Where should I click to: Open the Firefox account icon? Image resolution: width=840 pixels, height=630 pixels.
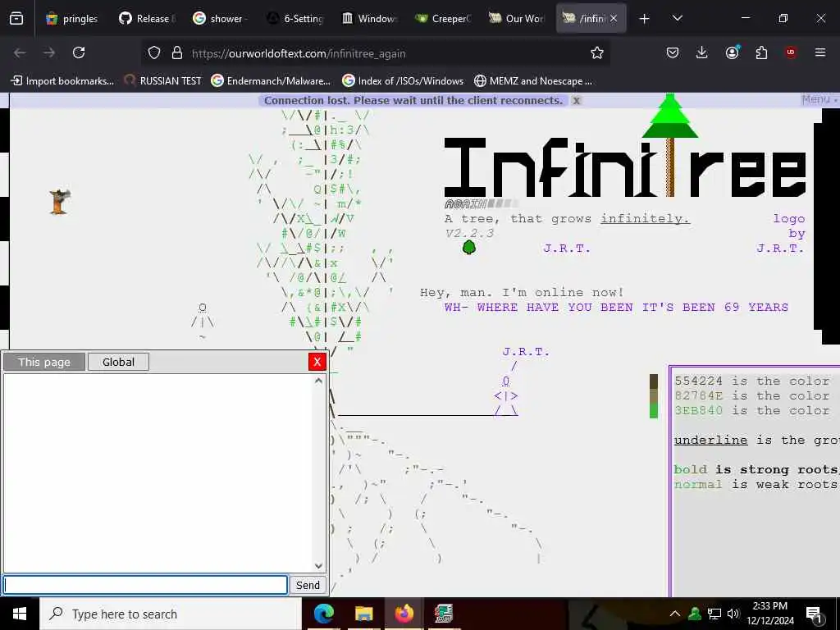pos(732,52)
